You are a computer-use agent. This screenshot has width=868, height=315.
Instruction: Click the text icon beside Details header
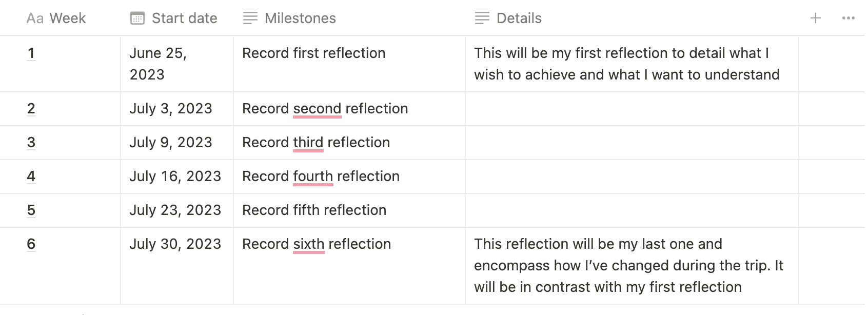[x=482, y=18]
